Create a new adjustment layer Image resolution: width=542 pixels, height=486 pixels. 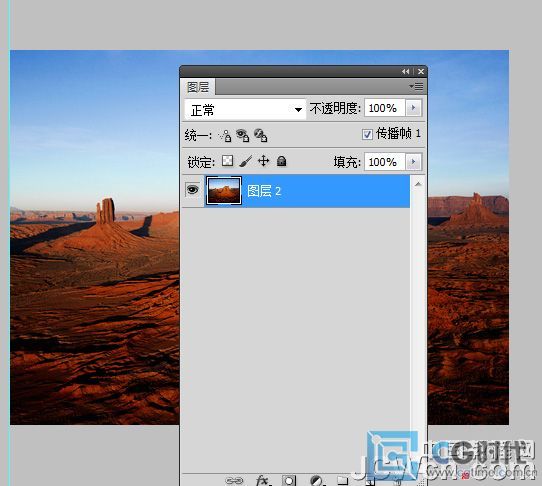coord(316,480)
